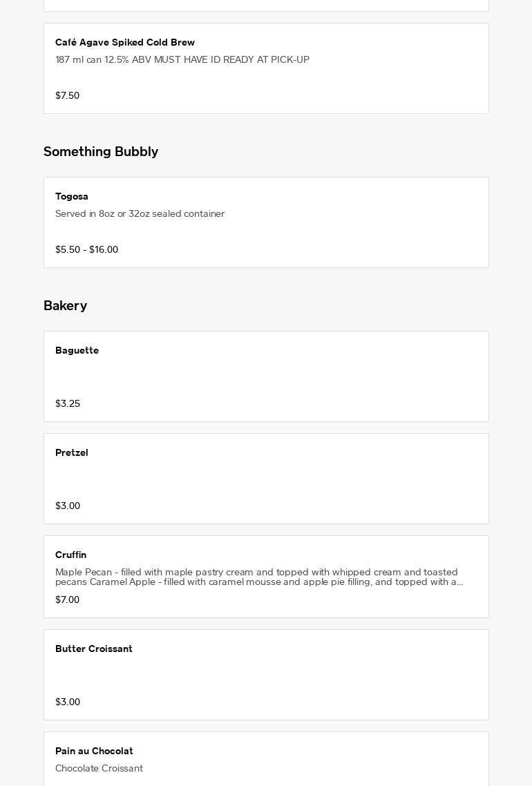The height and width of the screenshot is (786, 532).
Task: Click the partially visible card at the top
Action: click(x=266, y=5)
